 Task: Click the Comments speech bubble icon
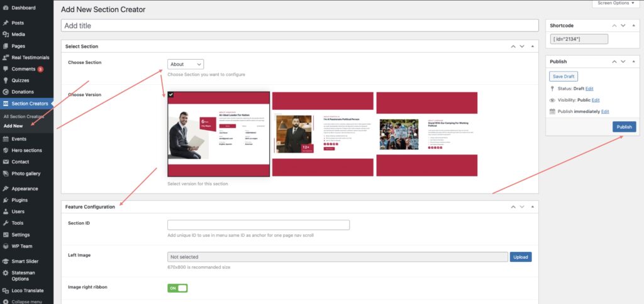tap(6, 68)
